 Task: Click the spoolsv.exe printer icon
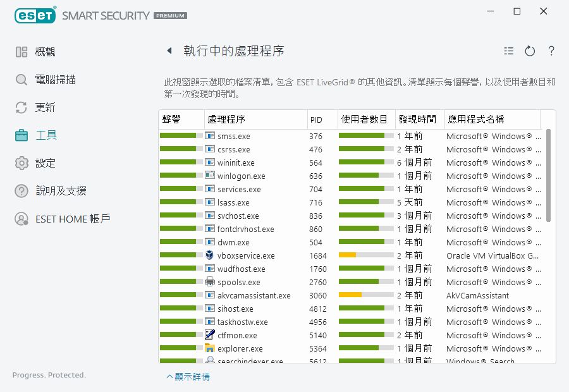(210, 282)
